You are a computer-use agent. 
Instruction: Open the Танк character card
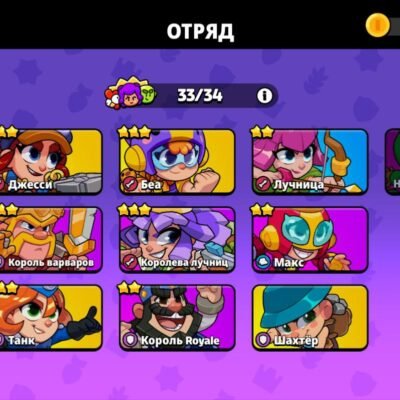(51, 318)
